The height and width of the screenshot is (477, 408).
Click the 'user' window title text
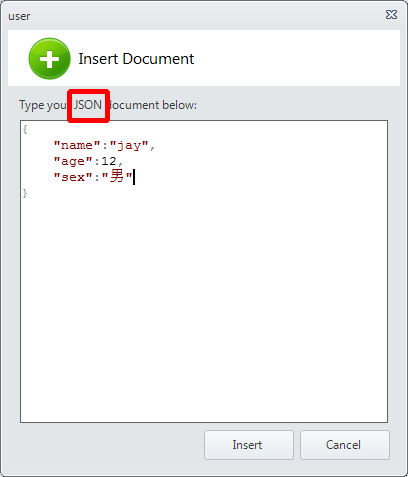[19, 16]
